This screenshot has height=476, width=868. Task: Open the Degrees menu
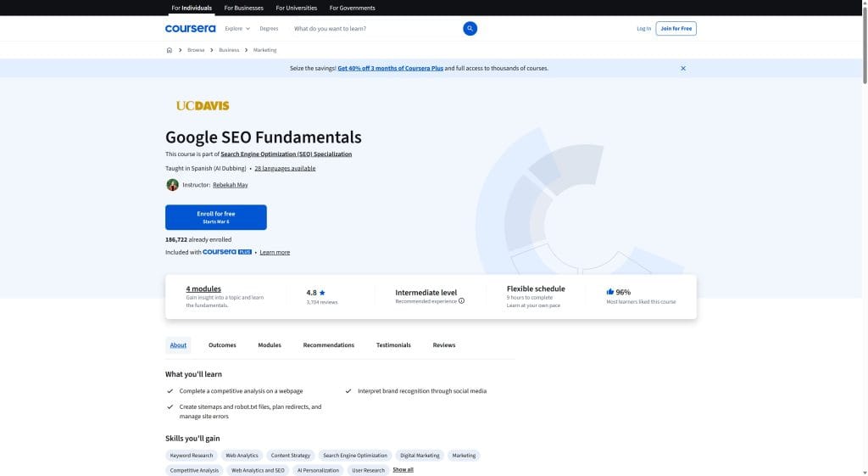tap(269, 28)
